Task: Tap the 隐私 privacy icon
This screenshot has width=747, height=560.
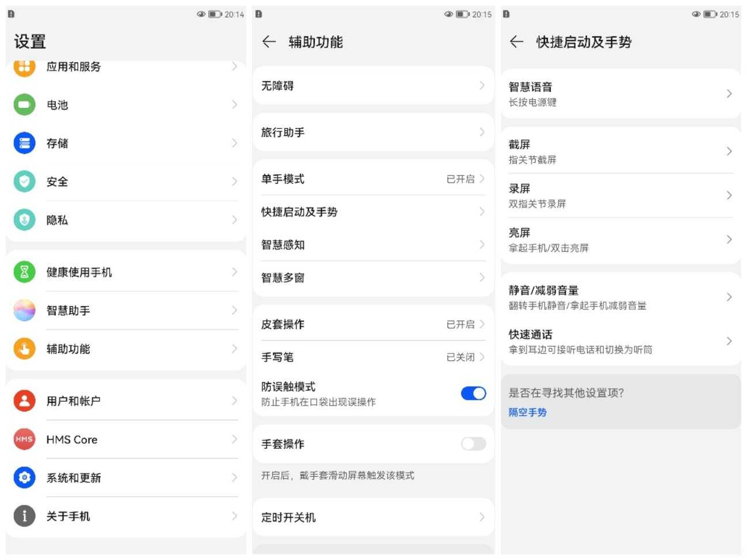Action: click(24, 220)
